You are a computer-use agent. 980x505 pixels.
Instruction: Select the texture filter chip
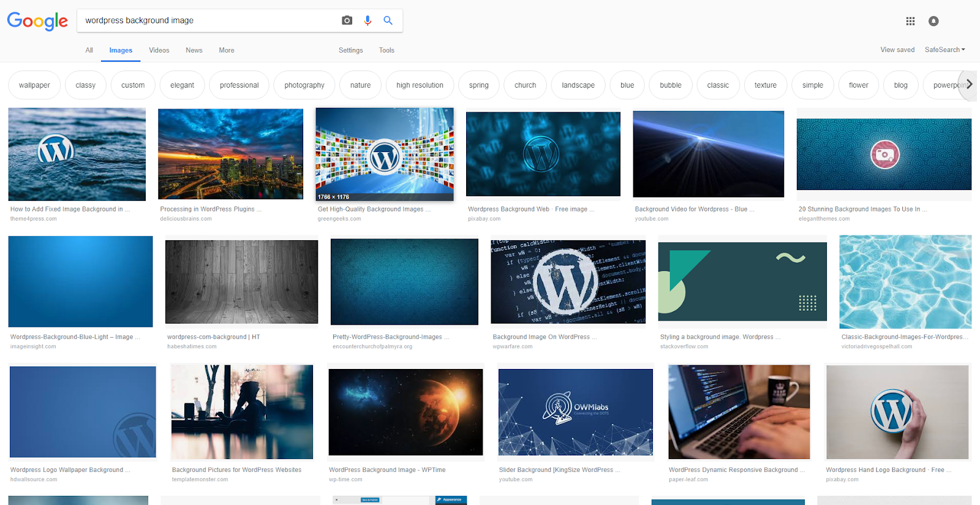pyautogui.click(x=766, y=85)
